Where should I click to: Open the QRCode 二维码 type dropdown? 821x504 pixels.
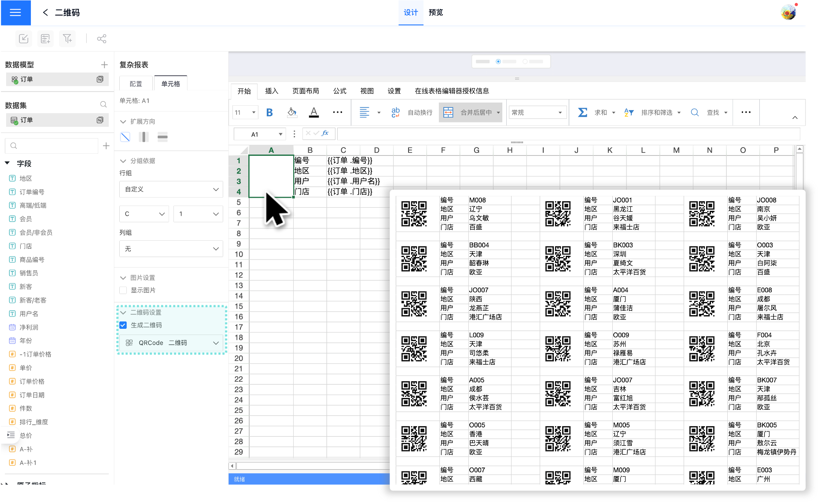point(171,342)
